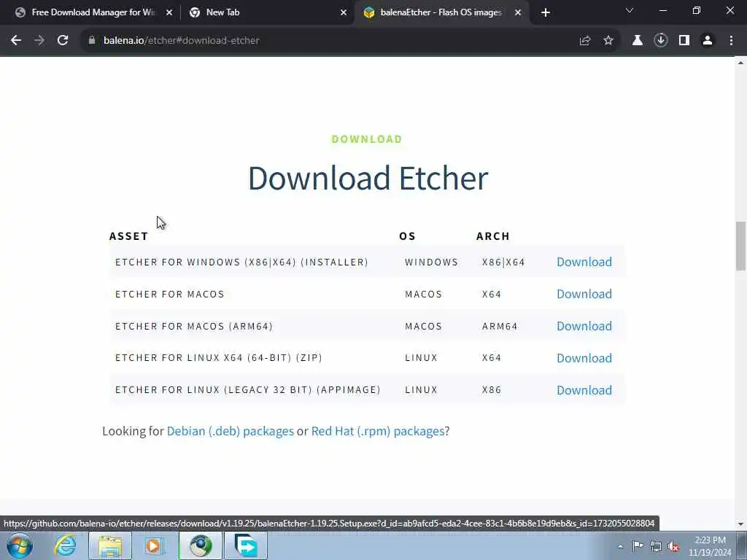Click the page vertical scrollbar thumb
This screenshot has width=747, height=560.
[740, 246]
